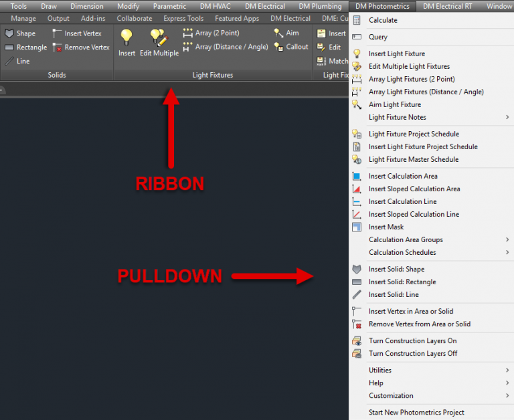Click the Light Fixtures panel title
The height and width of the screenshot is (420, 514).
[213, 75]
